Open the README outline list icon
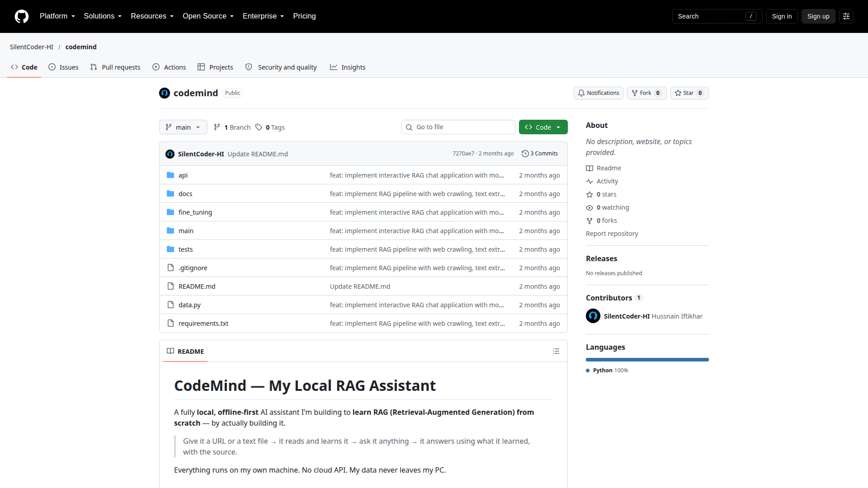The width and height of the screenshot is (868, 488). (556, 351)
